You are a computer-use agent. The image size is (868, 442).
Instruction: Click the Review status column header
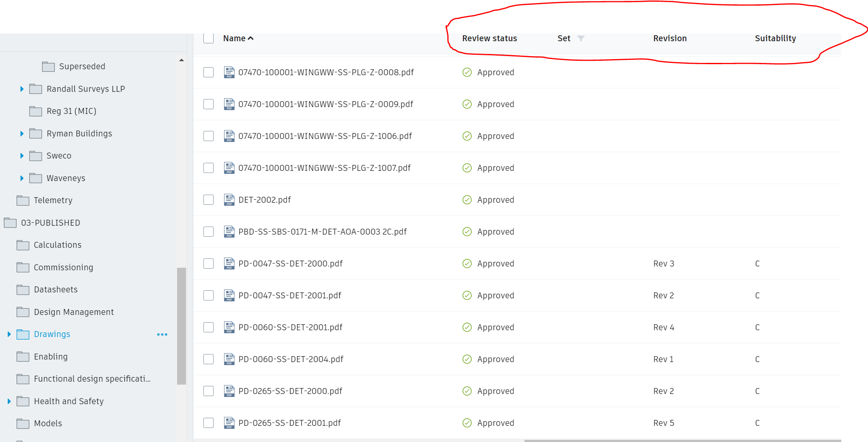[x=489, y=38]
